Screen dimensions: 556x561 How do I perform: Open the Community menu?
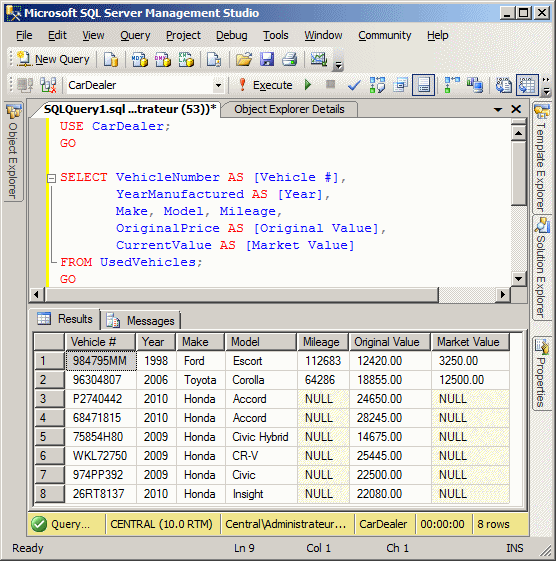385,35
